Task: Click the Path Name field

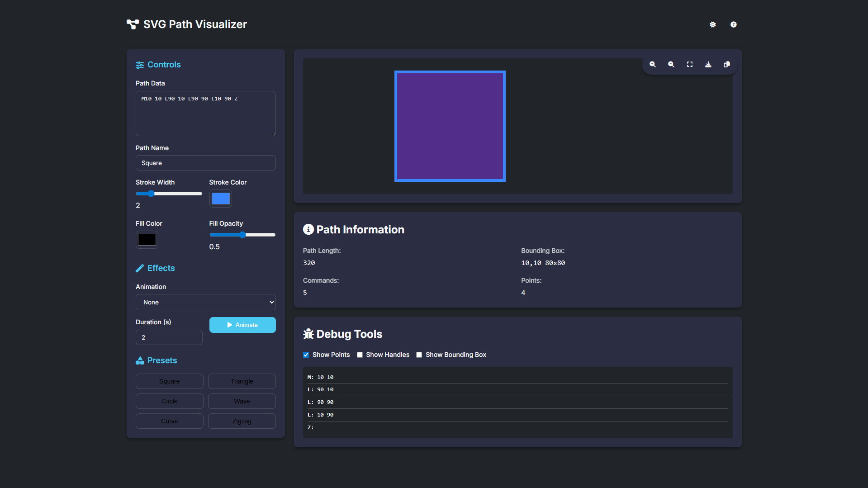Action: 206,163
